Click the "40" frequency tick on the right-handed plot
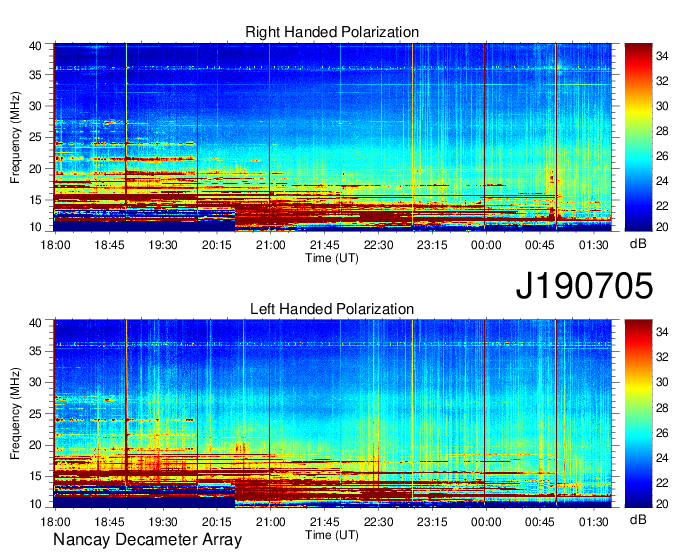680x552 pixels. click(36, 46)
